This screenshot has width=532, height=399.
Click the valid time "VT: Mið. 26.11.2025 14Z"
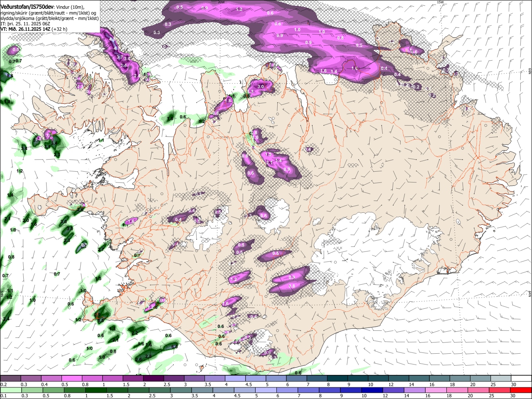(25, 29)
